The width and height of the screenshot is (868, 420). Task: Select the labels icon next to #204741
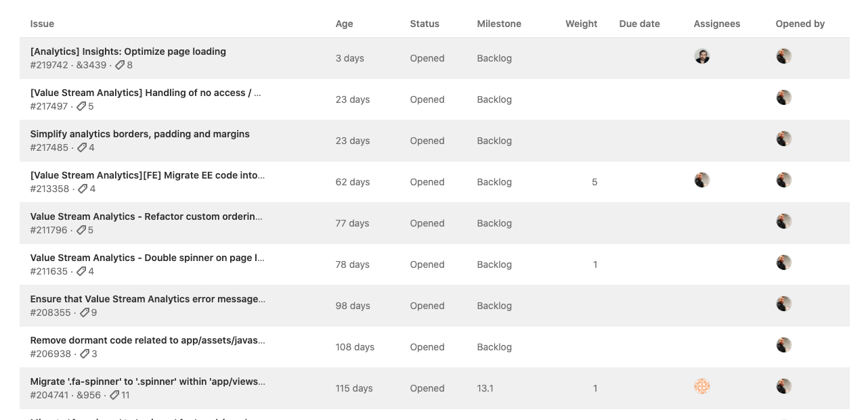[115, 395]
